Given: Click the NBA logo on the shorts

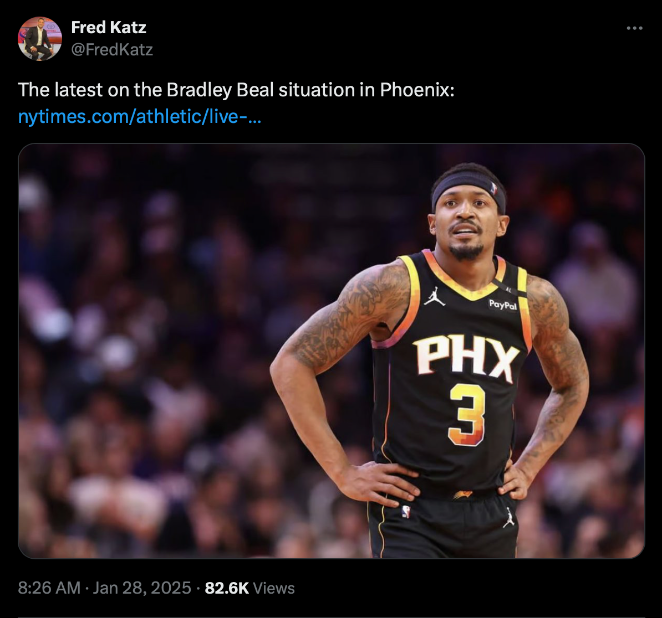Looking at the screenshot, I should click(406, 512).
